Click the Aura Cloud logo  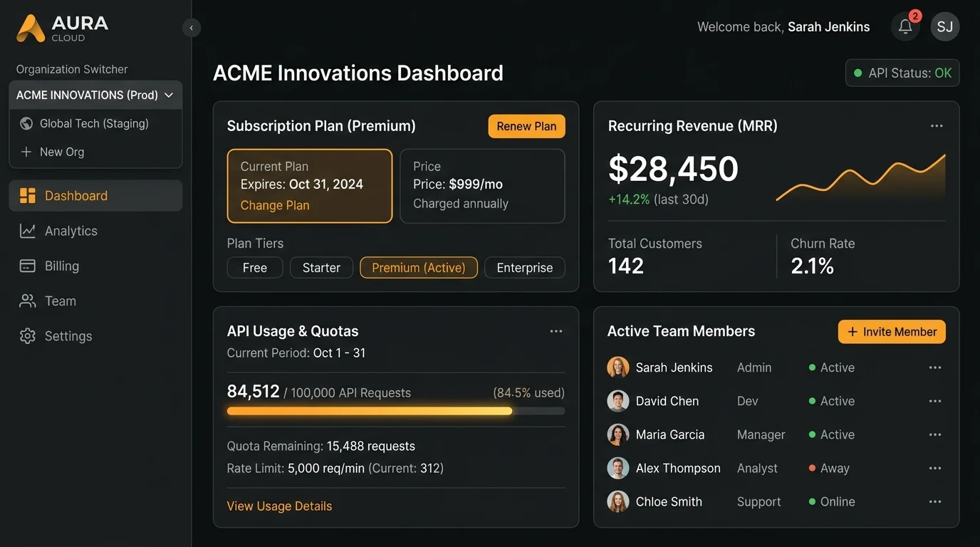[63, 28]
